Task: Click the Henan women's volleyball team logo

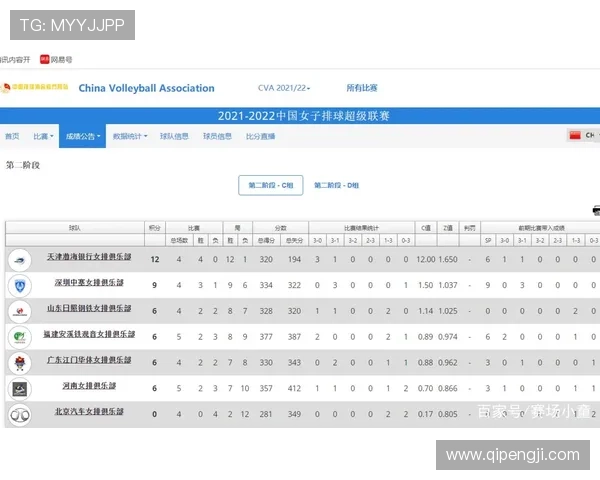Action: tap(19, 389)
